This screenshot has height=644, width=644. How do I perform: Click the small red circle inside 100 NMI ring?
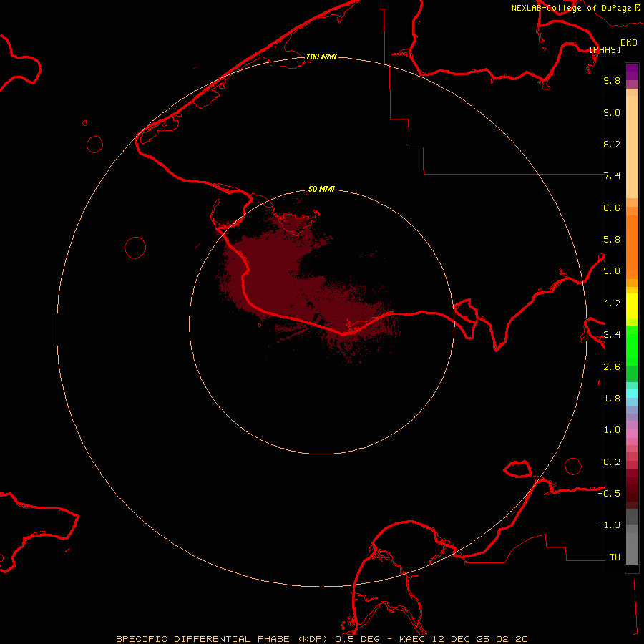(x=135, y=248)
